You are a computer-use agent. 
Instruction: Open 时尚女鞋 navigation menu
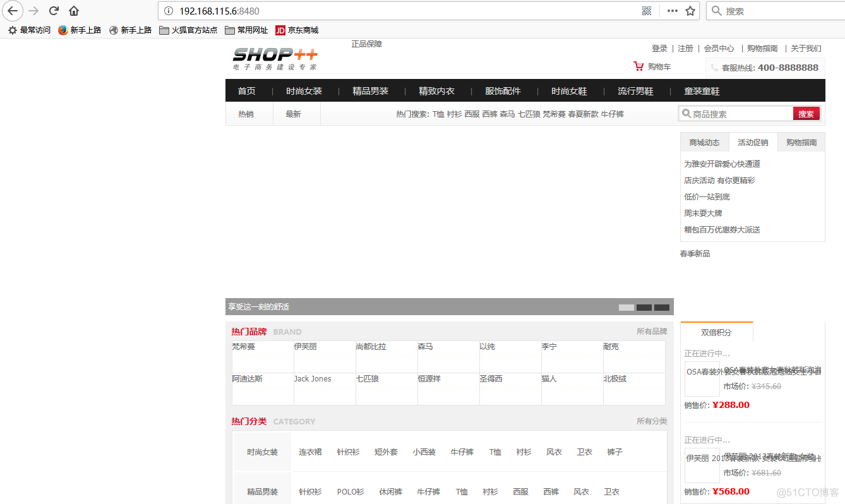point(569,91)
